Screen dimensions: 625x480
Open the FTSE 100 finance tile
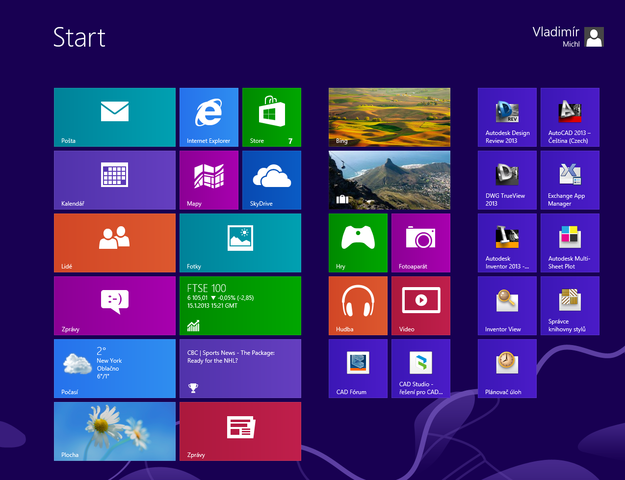[240, 306]
